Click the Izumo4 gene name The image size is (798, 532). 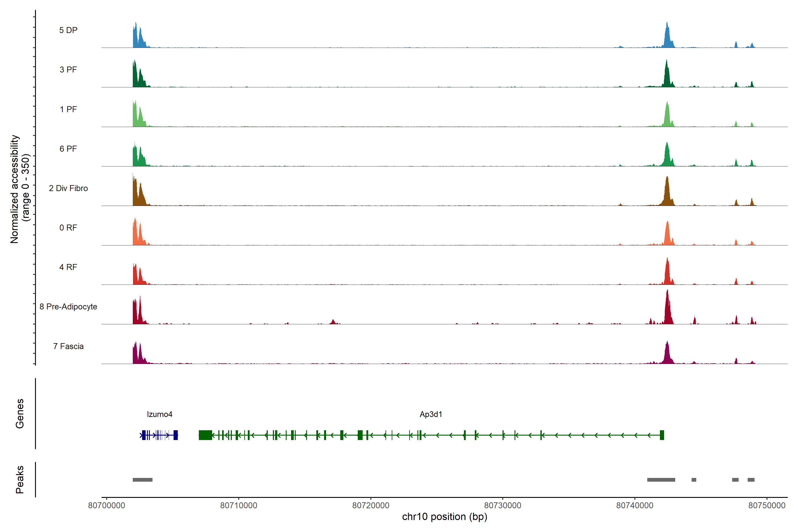pos(159,414)
